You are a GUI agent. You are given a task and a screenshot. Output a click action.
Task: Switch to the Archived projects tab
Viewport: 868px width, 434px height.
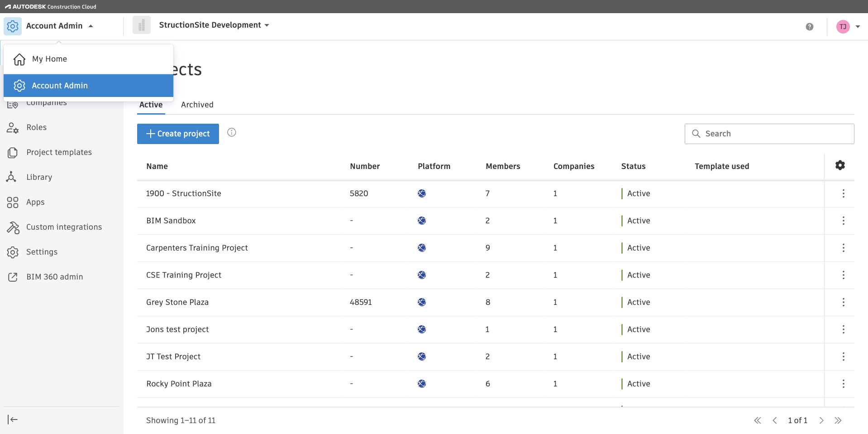pyautogui.click(x=197, y=105)
